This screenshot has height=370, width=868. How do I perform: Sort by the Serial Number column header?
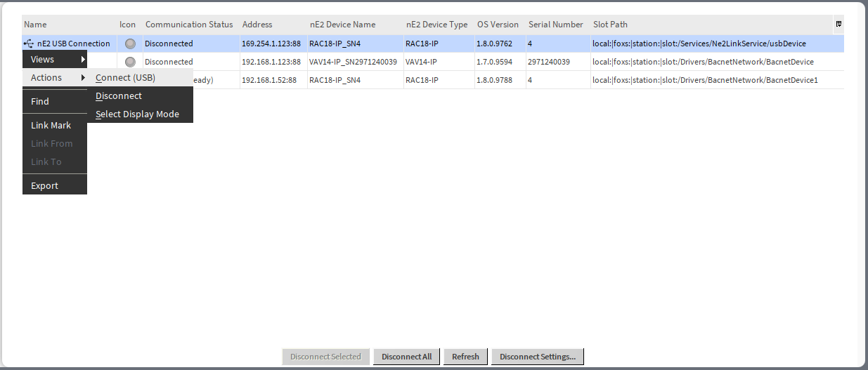coord(556,25)
